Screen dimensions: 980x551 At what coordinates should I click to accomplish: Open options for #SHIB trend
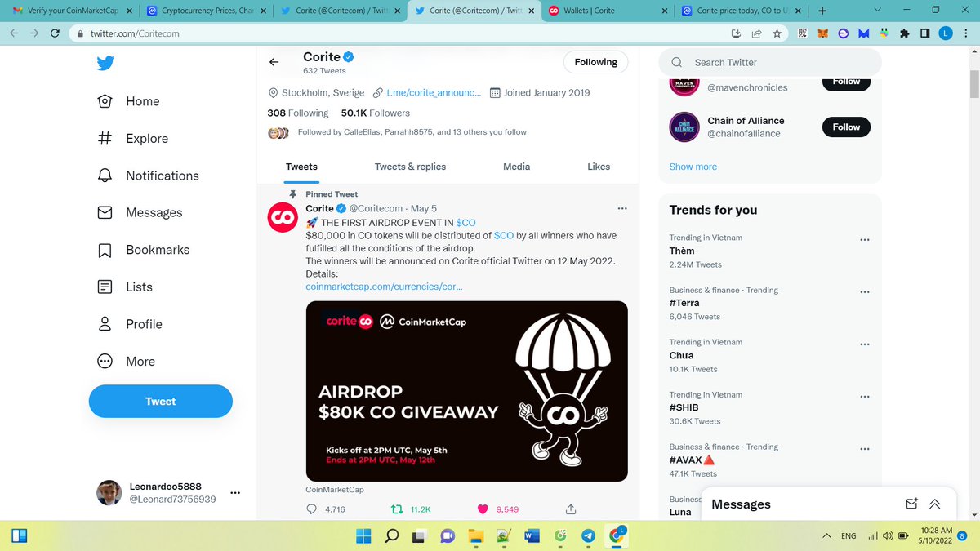click(865, 396)
